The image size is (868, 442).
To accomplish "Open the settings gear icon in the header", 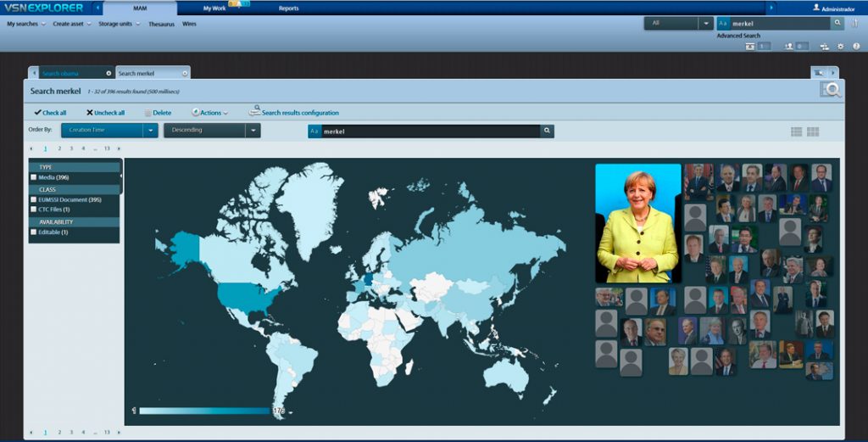I will coord(840,47).
